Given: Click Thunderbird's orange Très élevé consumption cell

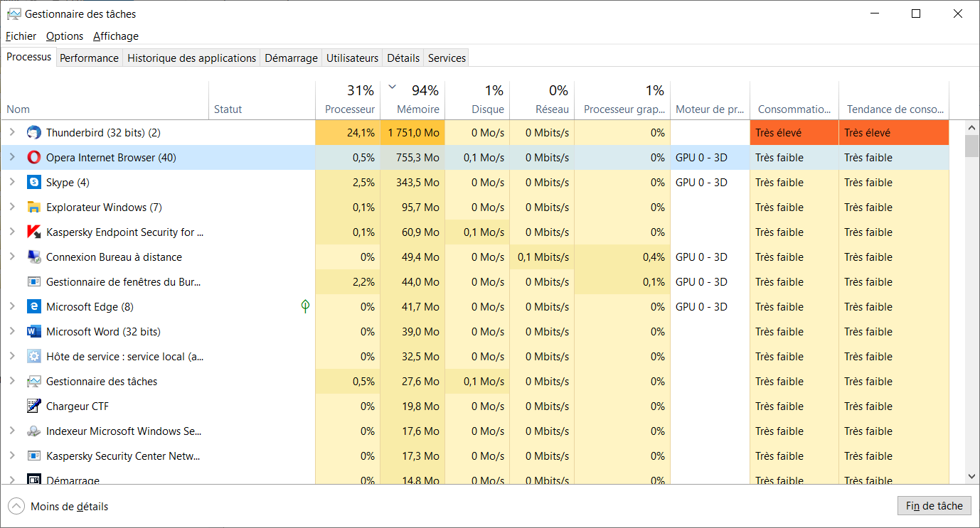Looking at the screenshot, I should point(794,133).
